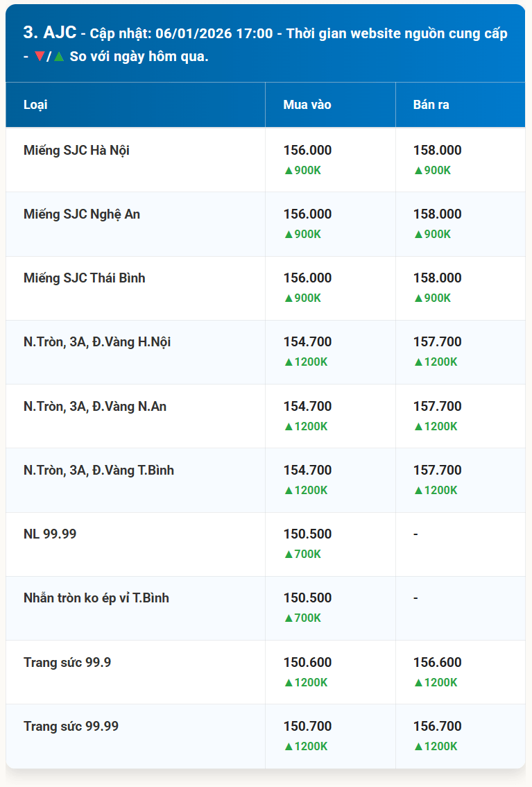
Task: Click the ▲700K change for NL 99.99
Action: [x=303, y=554]
